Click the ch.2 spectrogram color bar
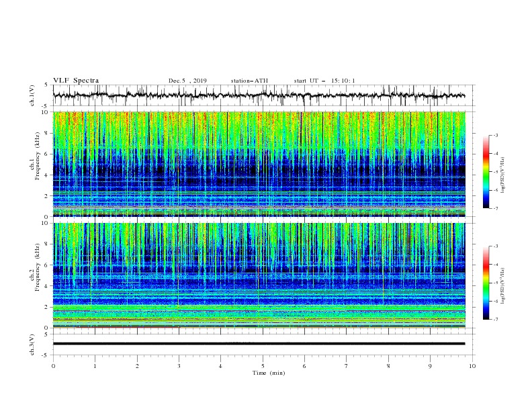The image size is (532, 411). 486,283
